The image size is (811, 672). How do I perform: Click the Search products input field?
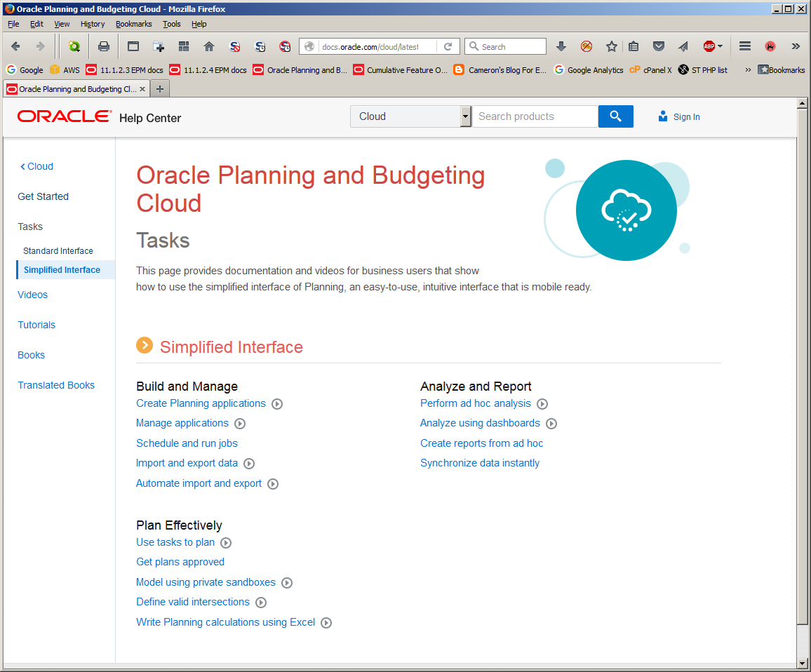pyautogui.click(x=535, y=116)
